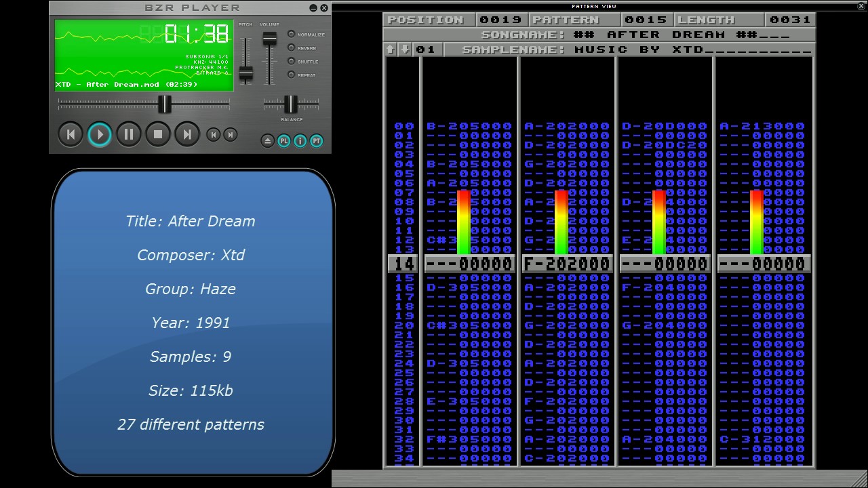Select the next subsong (small button)
This screenshot has width=868, height=488.
(231, 135)
